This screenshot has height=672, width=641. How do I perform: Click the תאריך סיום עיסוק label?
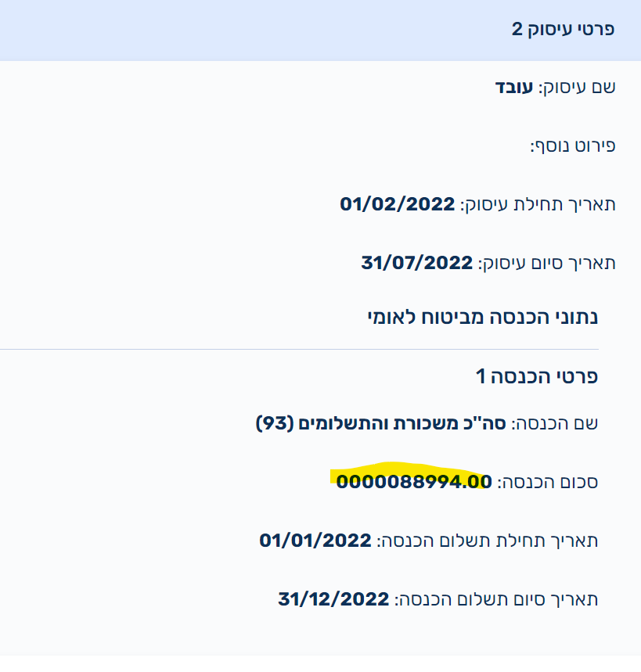[x=547, y=263]
